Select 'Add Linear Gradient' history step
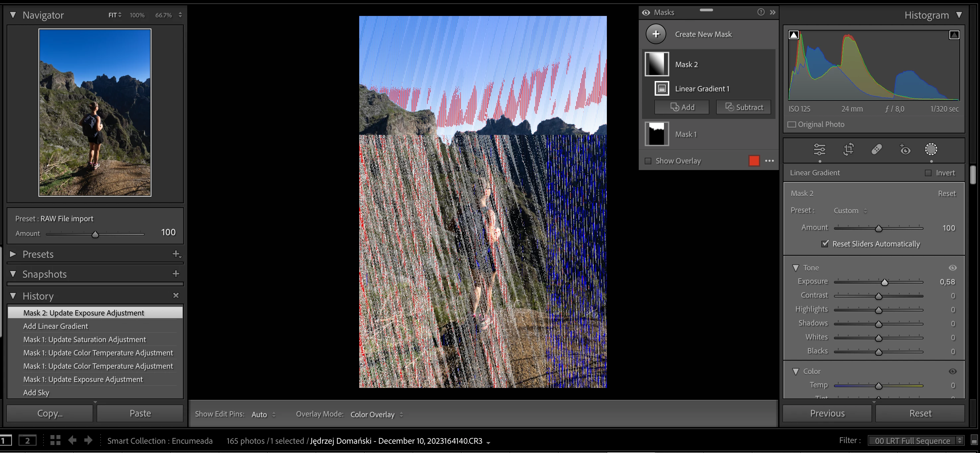This screenshot has width=980, height=453. click(x=55, y=326)
